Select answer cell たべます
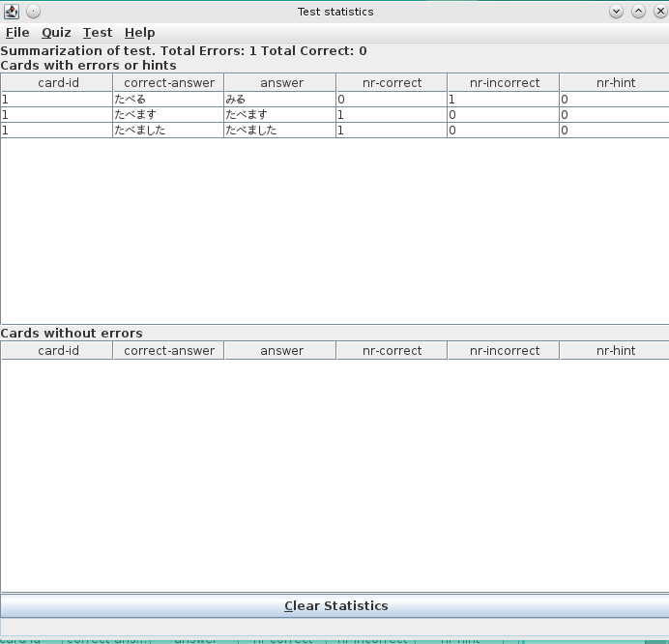The height and width of the screenshot is (644, 669). [280, 114]
